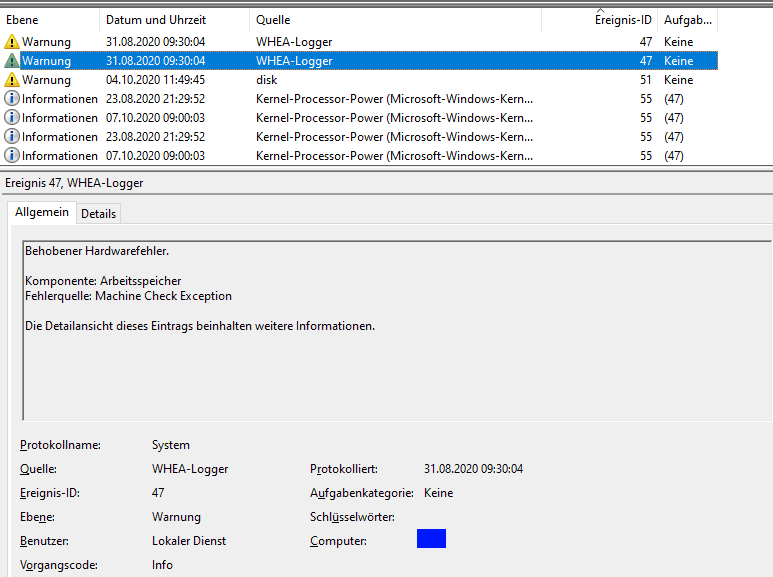Sort list by the Ereignis-ID column header
Screen dimensions: 773x577
pos(623,20)
